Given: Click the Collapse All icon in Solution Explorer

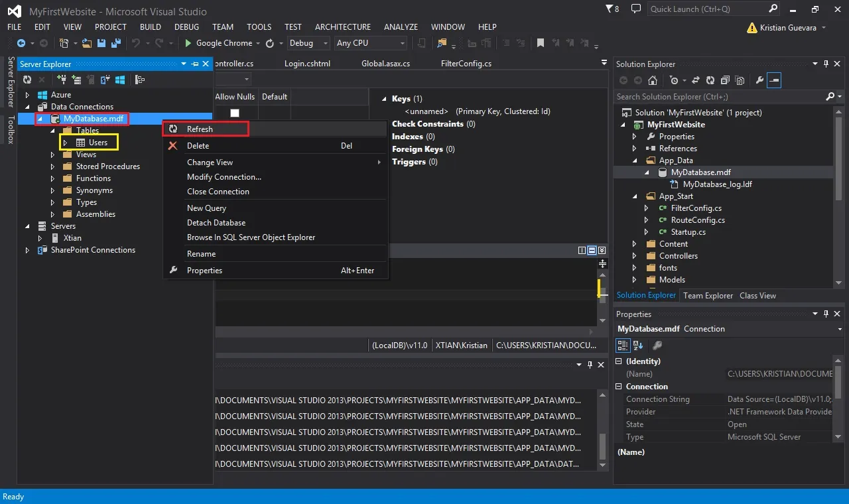Looking at the screenshot, I should coord(724,80).
